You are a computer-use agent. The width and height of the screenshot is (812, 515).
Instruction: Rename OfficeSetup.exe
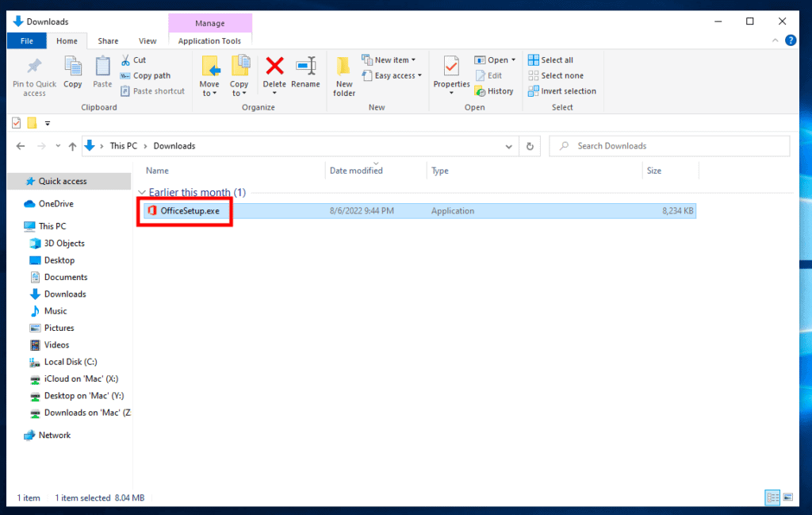pos(305,75)
